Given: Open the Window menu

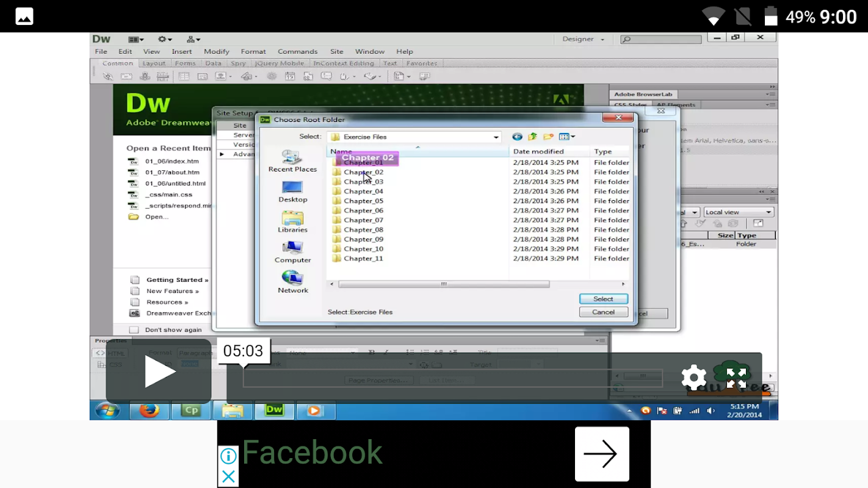Looking at the screenshot, I should (370, 52).
